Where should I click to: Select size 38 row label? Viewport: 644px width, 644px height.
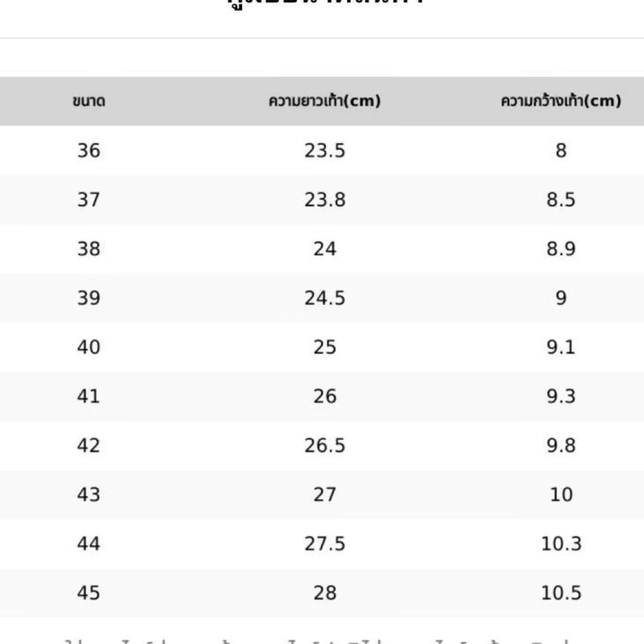[89, 249]
